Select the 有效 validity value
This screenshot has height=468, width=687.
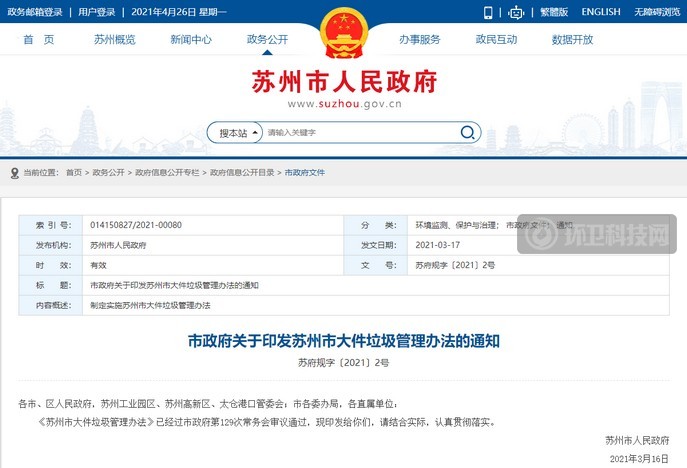point(99,266)
